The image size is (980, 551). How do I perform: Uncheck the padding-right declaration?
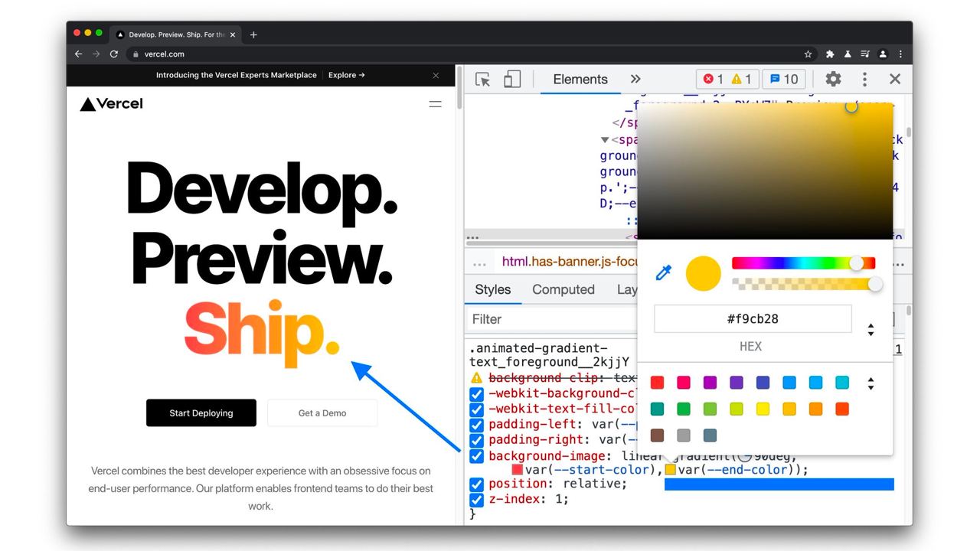[476, 440]
